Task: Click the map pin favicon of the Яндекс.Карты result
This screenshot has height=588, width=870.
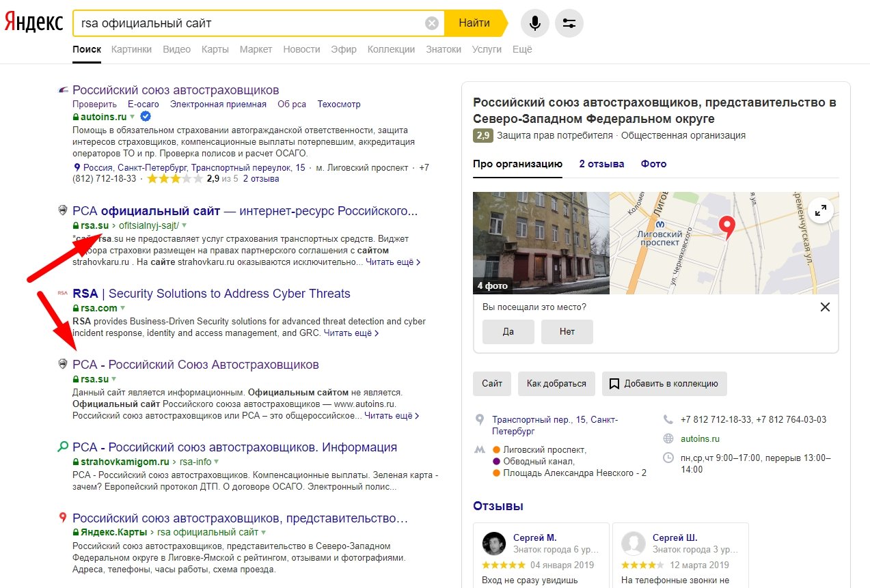Action: [63, 518]
